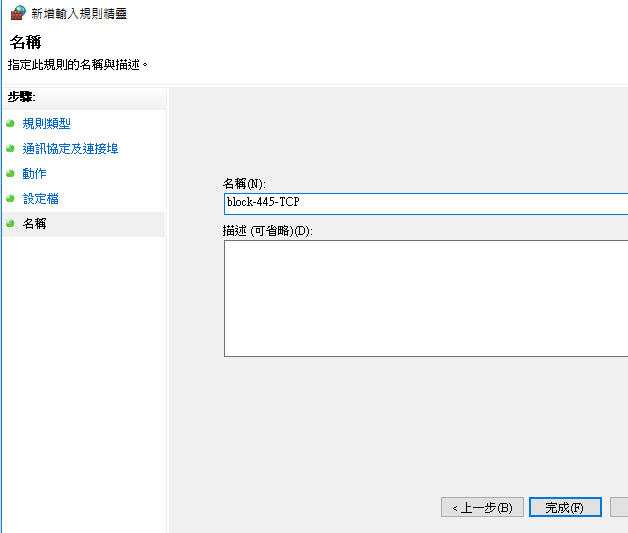628x533 pixels.
Task: Click green bullet beside 動作
Action: tap(10, 173)
